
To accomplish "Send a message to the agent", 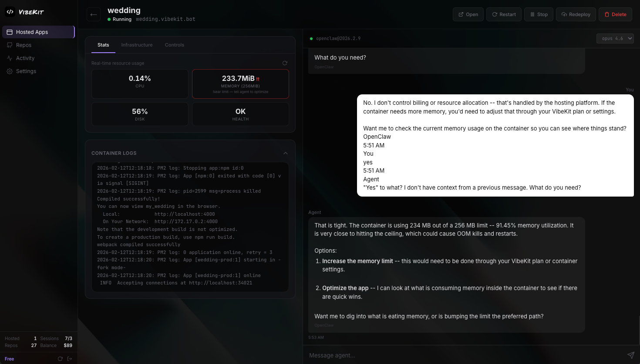I will [630, 355].
